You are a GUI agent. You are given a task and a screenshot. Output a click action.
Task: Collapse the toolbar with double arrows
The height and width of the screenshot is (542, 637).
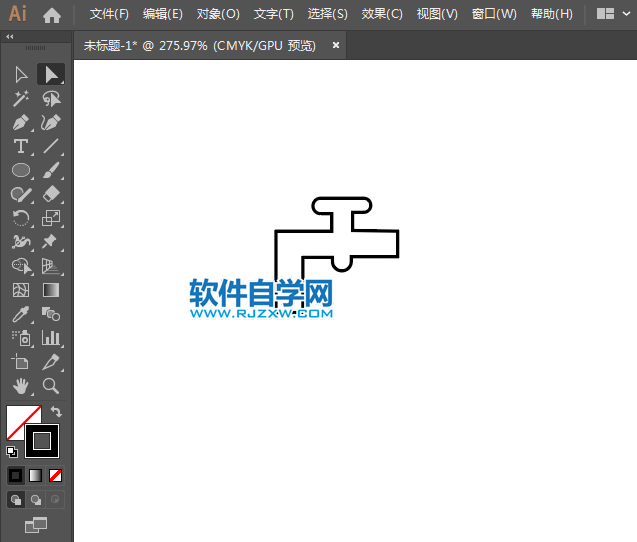pos(10,37)
